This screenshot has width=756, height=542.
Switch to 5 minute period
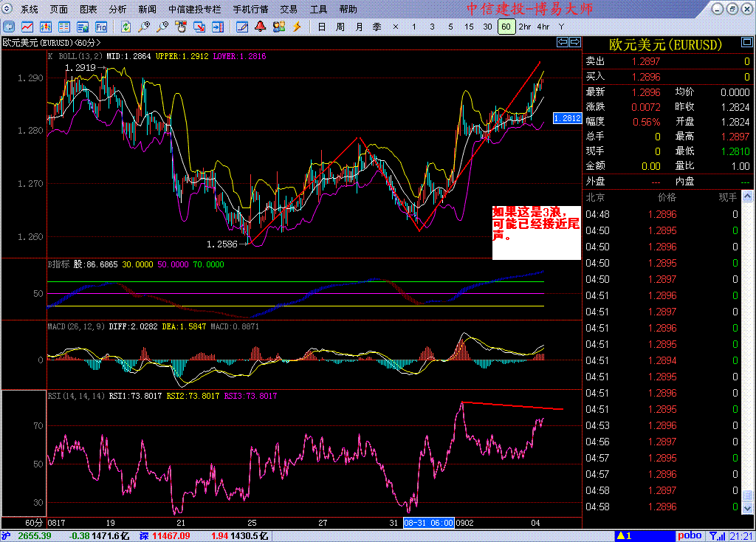pyautogui.click(x=450, y=27)
